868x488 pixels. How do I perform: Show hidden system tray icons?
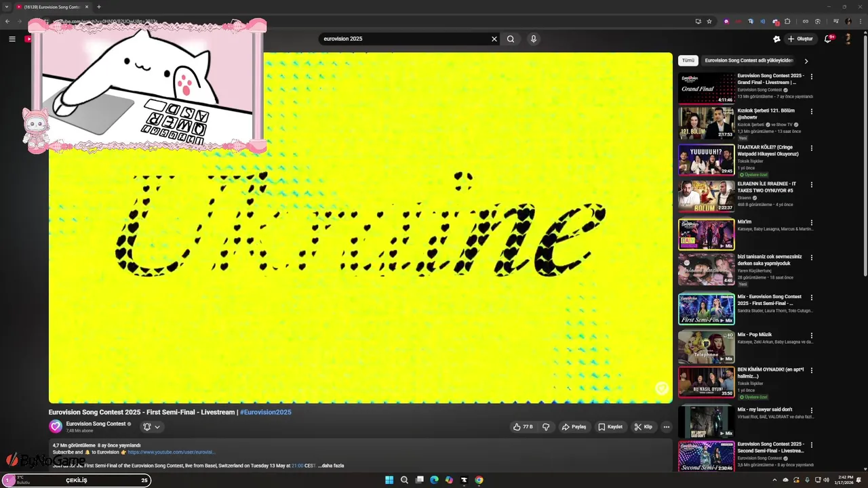(774, 480)
